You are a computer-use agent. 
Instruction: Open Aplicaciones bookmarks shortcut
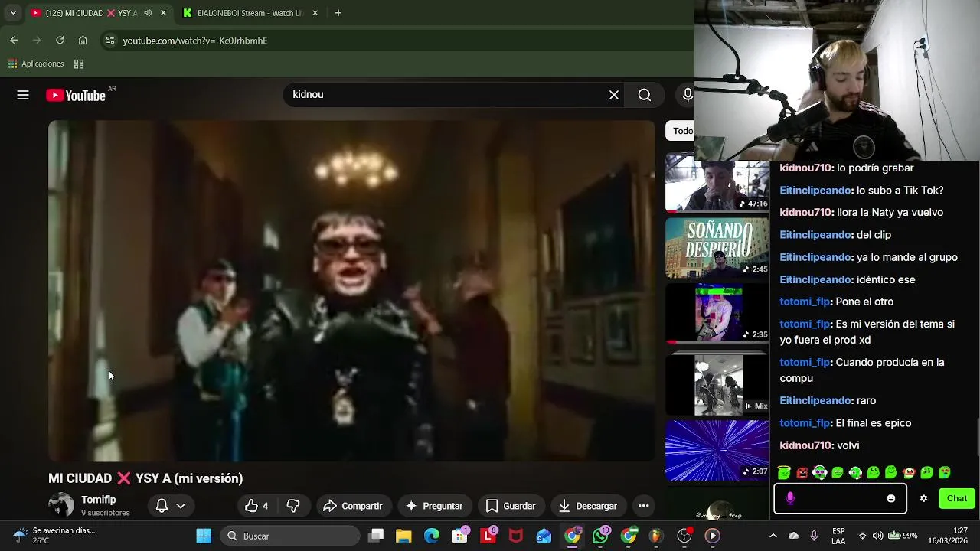(36, 64)
